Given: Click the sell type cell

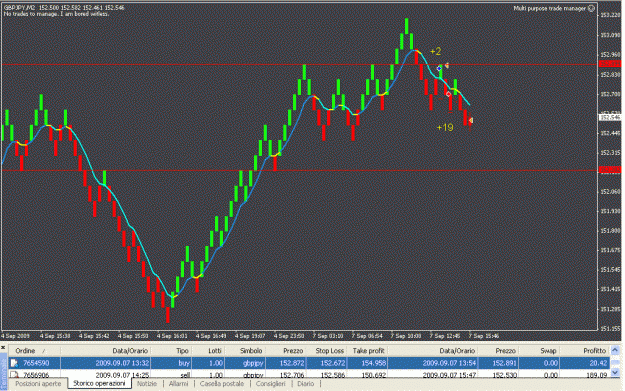Looking at the screenshot, I should [185, 375].
